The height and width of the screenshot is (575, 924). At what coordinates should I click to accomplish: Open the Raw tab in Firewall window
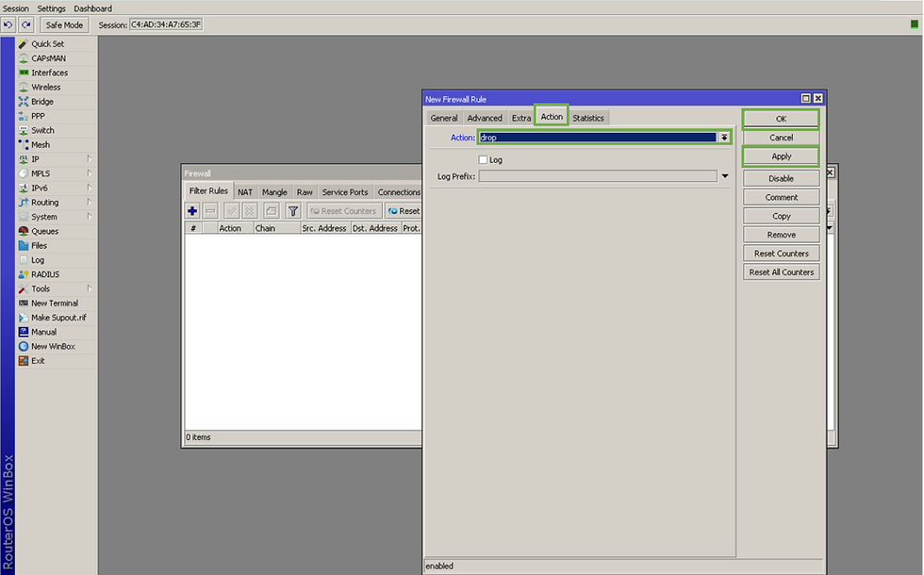pos(305,192)
